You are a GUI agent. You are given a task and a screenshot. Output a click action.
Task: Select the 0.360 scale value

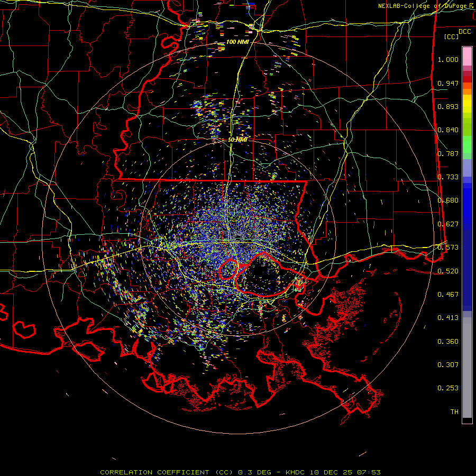click(x=448, y=342)
